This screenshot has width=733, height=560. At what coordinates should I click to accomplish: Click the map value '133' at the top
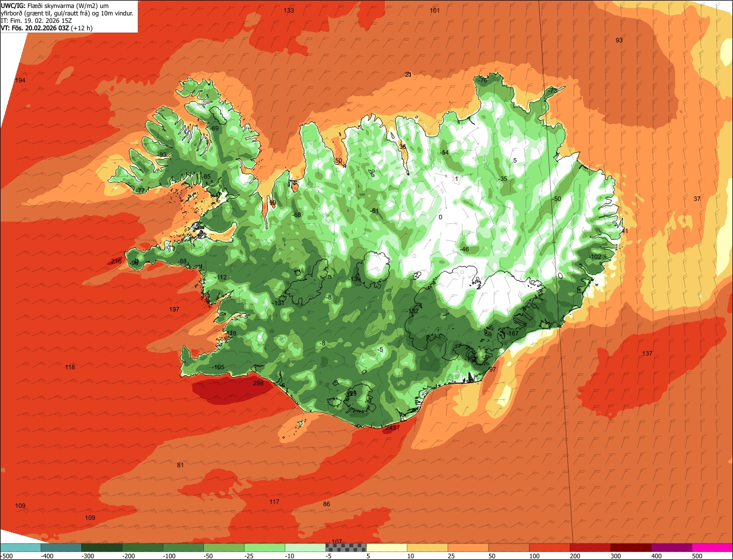click(289, 11)
